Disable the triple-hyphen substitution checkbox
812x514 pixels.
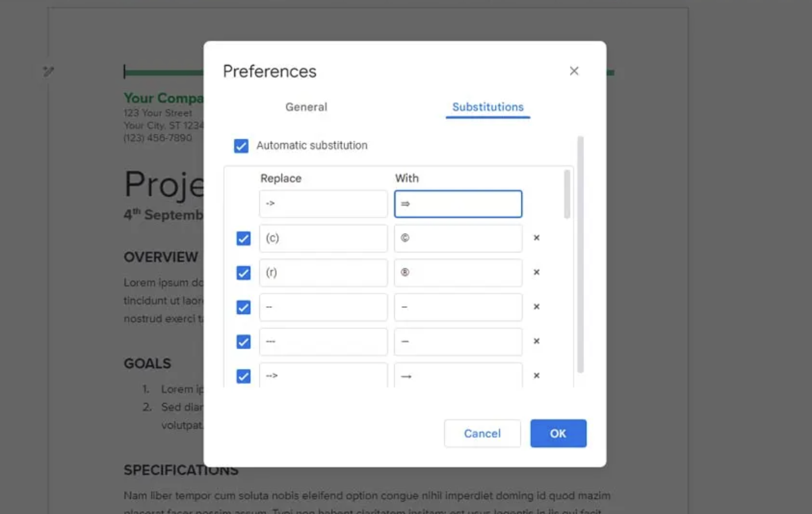(x=243, y=342)
